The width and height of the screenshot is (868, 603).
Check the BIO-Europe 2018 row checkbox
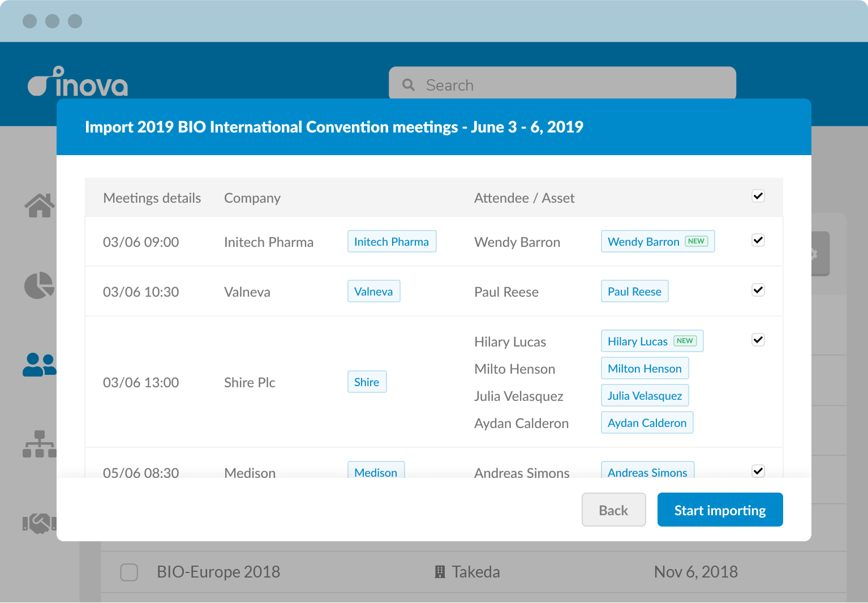pyautogui.click(x=129, y=572)
